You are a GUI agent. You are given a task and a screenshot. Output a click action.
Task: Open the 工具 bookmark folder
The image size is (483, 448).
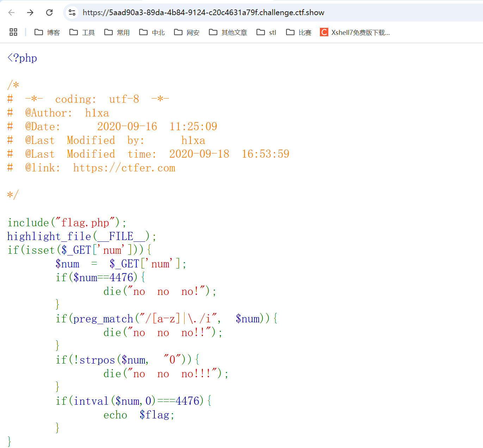point(82,32)
